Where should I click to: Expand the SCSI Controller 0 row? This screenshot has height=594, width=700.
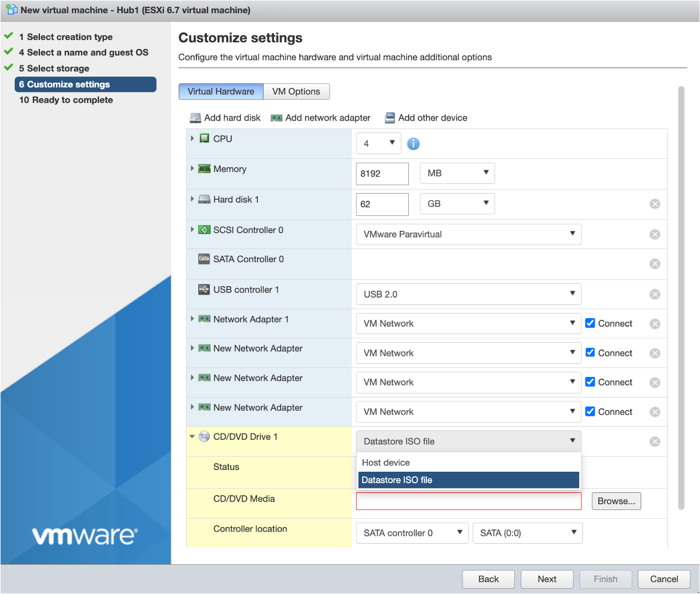pyautogui.click(x=192, y=229)
